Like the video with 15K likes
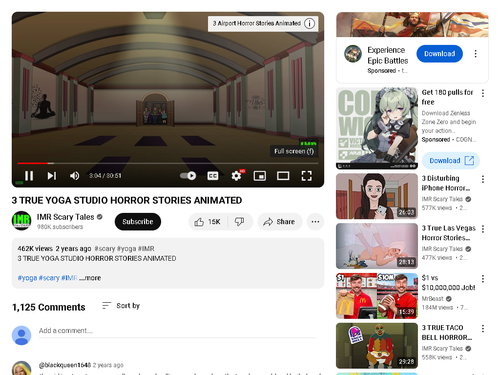 208,222
